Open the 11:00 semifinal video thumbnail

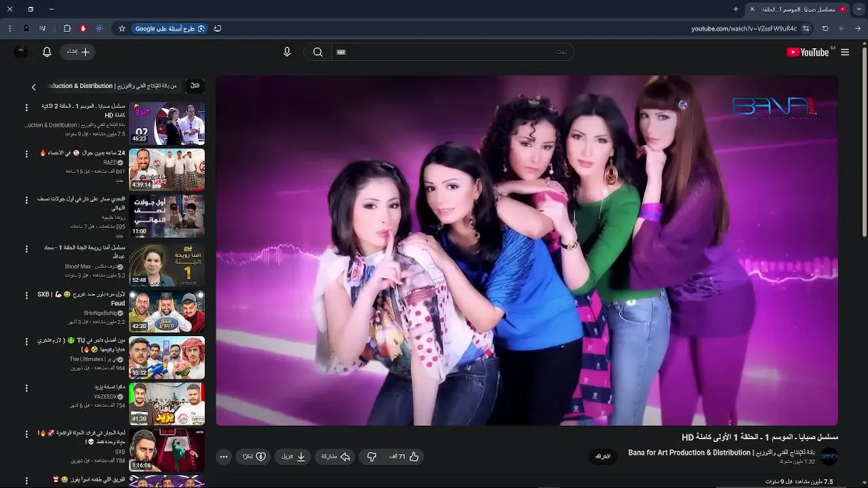167,216
